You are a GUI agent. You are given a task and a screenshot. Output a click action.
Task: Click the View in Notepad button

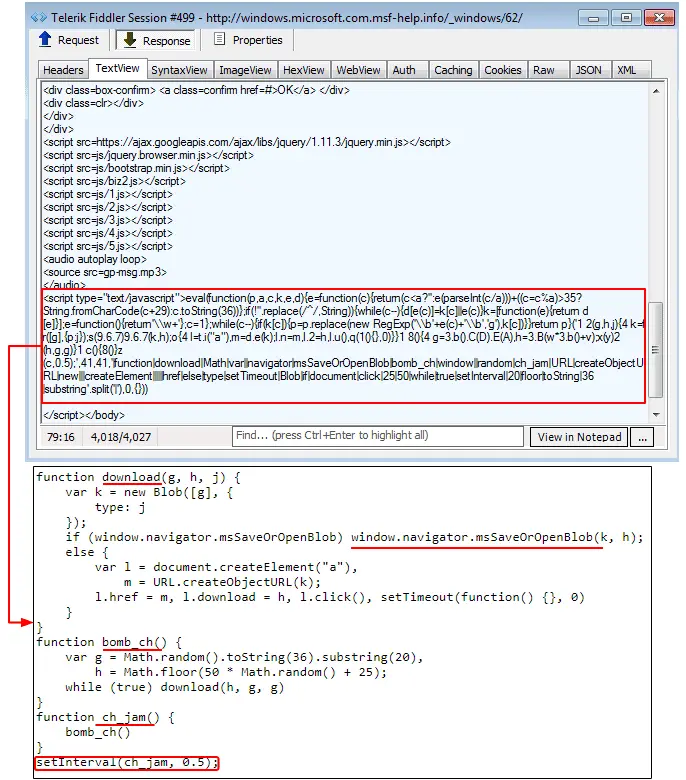click(x=579, y=437)
